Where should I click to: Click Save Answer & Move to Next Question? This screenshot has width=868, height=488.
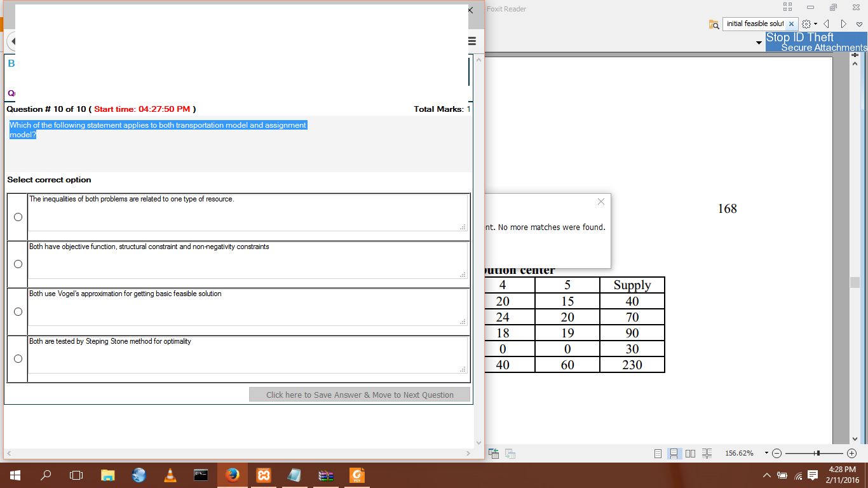(x=360, y=395)
